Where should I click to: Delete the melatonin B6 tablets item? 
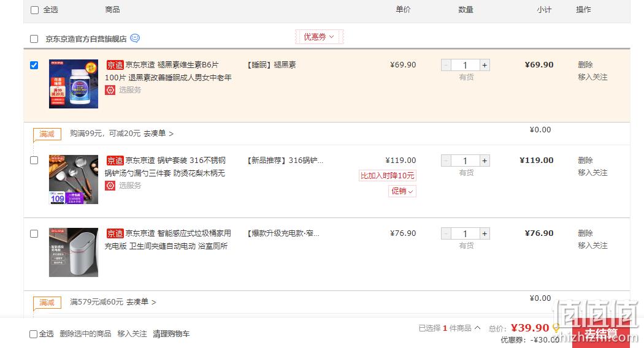click(585, 64)
